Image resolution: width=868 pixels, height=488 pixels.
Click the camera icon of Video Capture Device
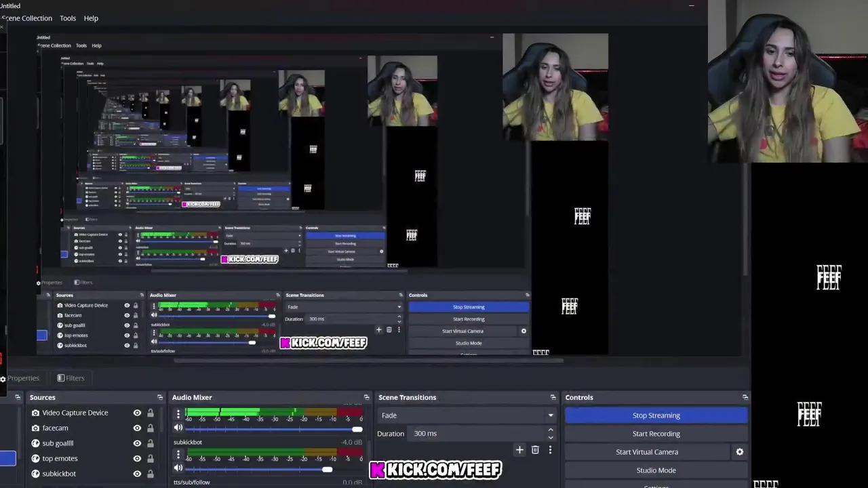coord(35,413)
